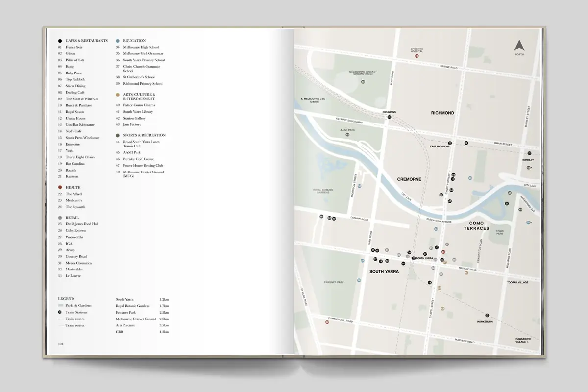The image size is (588, 392).
Task: Click the AAMI Park marker on the map
Action: [347, 134]
